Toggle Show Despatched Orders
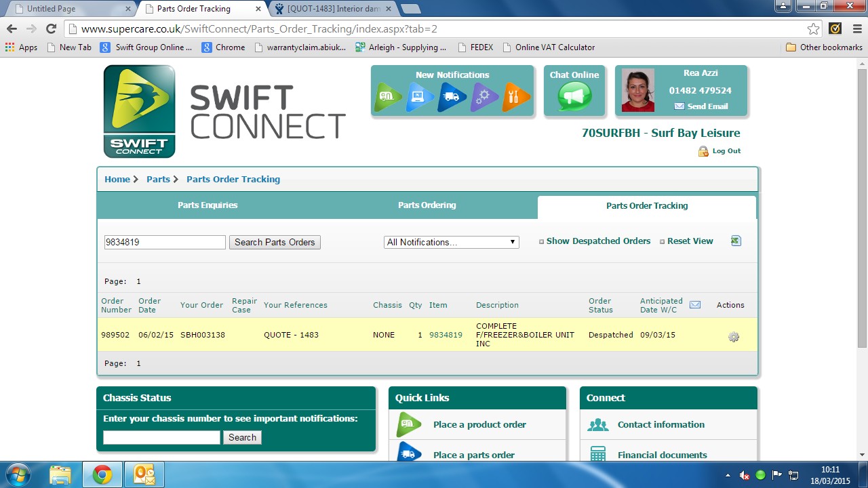The image size is (868, 488). (x=597, y=241)
